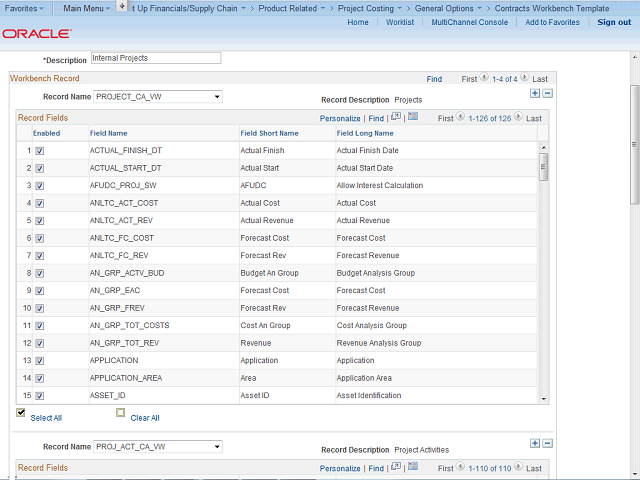Personalize the first Record Fields grid

click(x=340, y=118)
